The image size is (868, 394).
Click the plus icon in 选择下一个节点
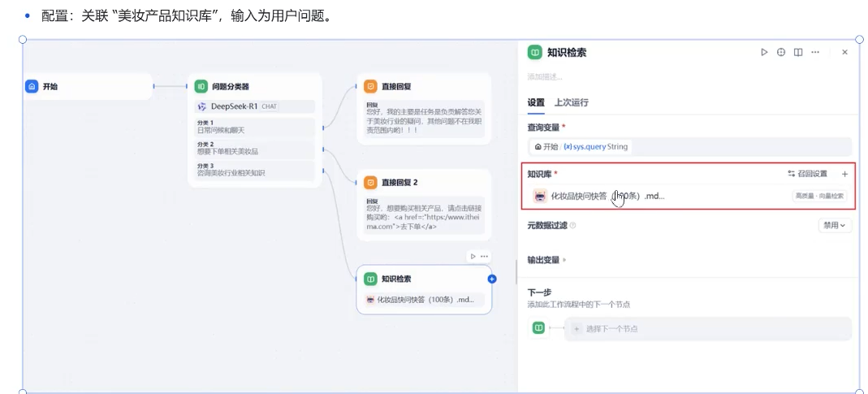[x=577, y=329]
